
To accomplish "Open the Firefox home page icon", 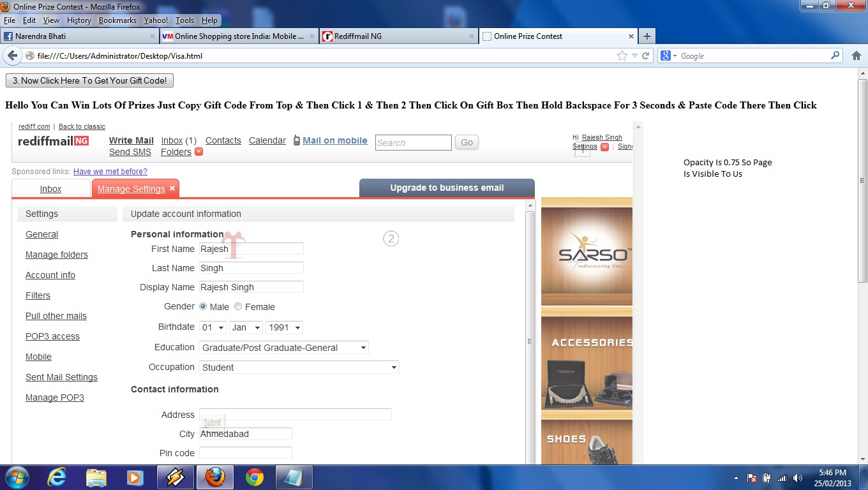I will coord(857,56).
